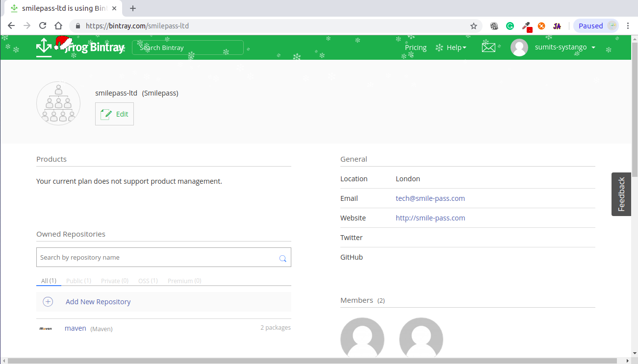
Task: Click the magnifier icon in repository search
Action: 282,258
